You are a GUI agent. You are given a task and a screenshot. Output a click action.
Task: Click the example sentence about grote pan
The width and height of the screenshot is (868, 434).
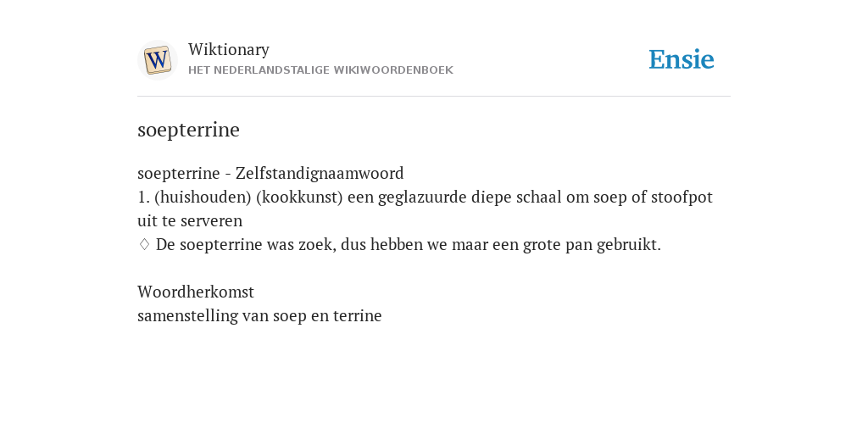(409, 245)
